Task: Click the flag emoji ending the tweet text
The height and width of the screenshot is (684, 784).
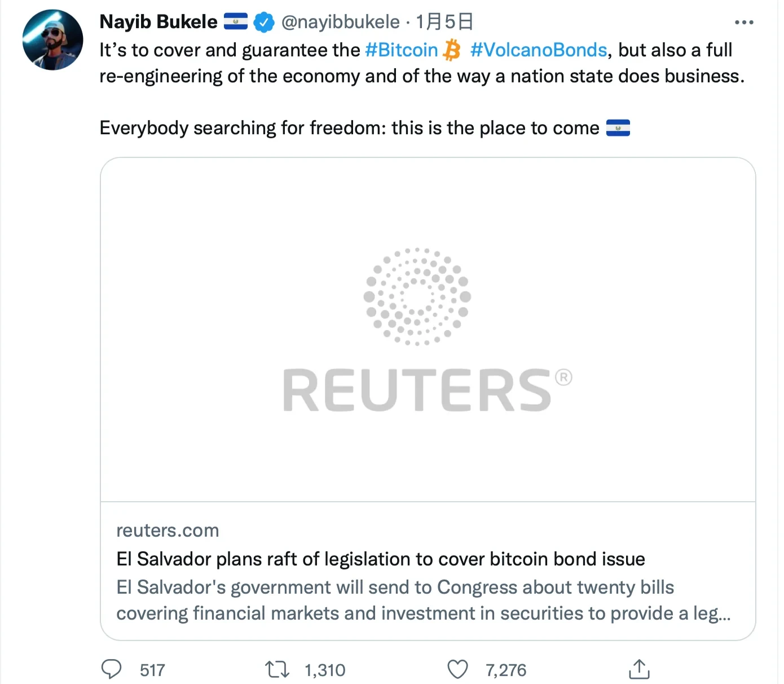Action: [618, 128]
